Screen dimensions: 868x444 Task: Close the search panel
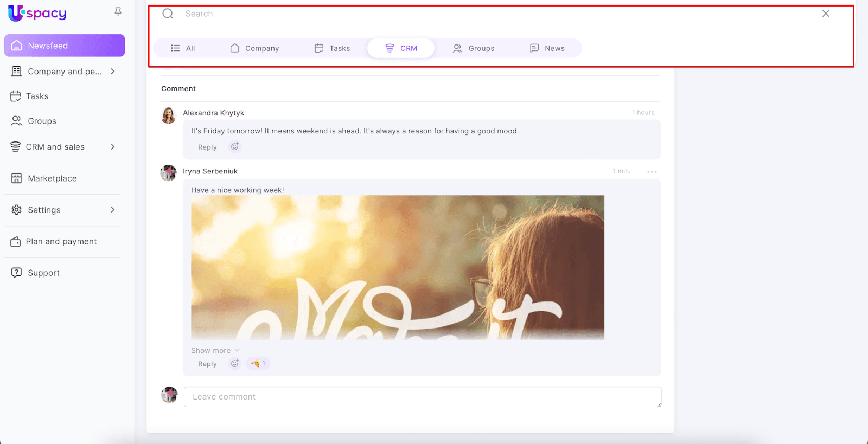click(x=825, y=14)
